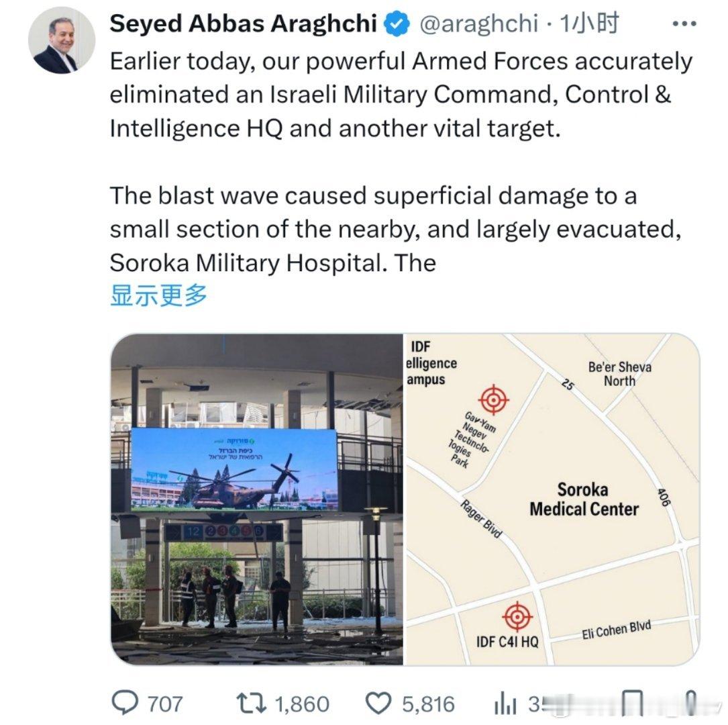Expand tweet with 显示更多 link
Screen dimensions: 728x725
(x=158, y=295)
